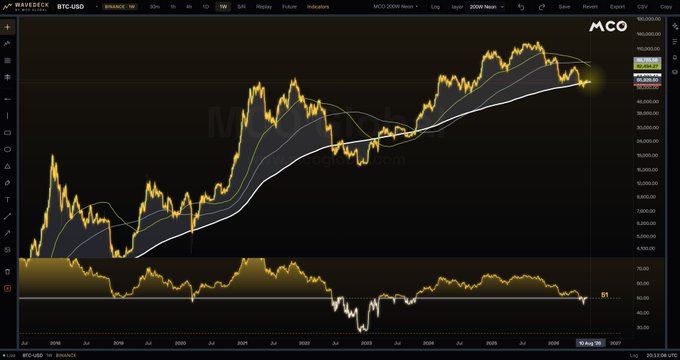Click the gray top price label
The image size is (680, 360).
pyautogui.click(x=647, y=60)
